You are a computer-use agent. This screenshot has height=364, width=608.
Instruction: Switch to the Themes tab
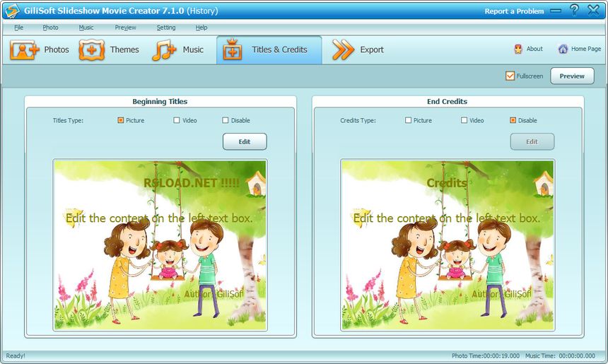click(x=109, y=49)
